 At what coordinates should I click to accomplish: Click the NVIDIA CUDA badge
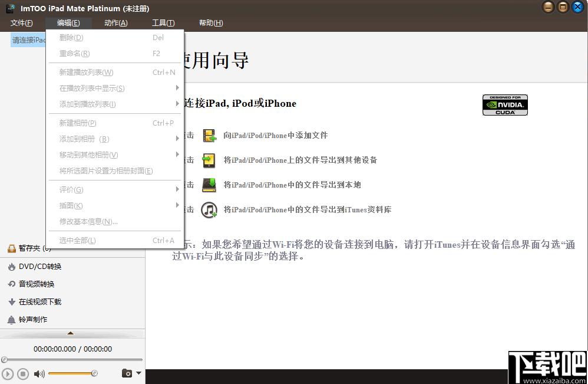(505, 105)
